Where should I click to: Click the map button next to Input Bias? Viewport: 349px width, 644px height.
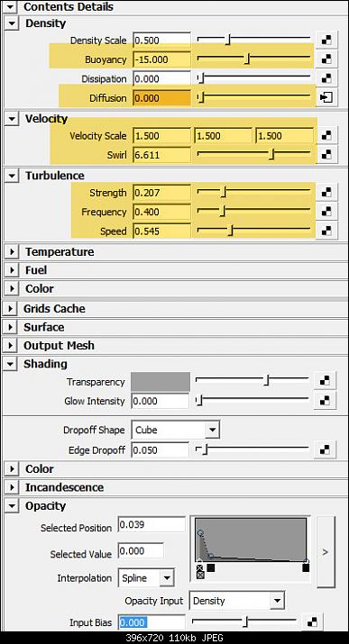312,622
